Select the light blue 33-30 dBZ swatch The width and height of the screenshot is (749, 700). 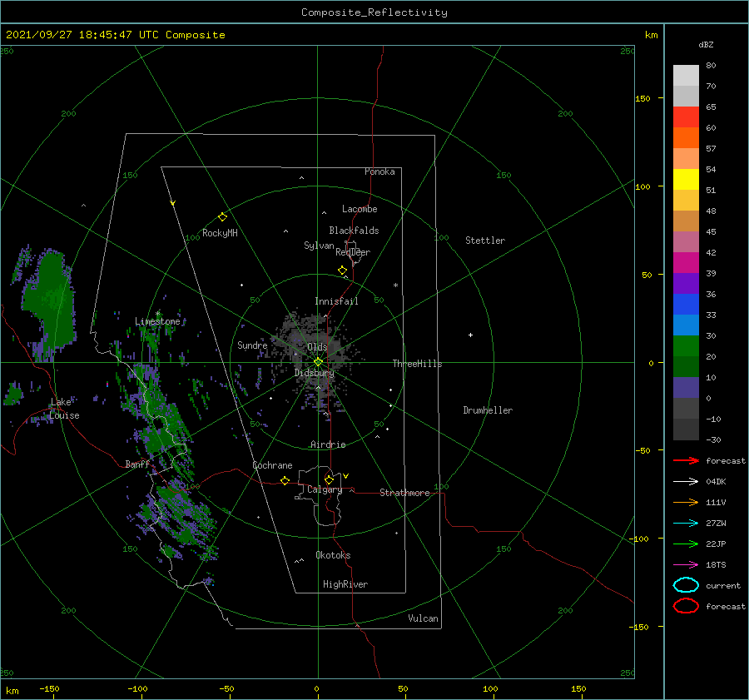[686, 325]
